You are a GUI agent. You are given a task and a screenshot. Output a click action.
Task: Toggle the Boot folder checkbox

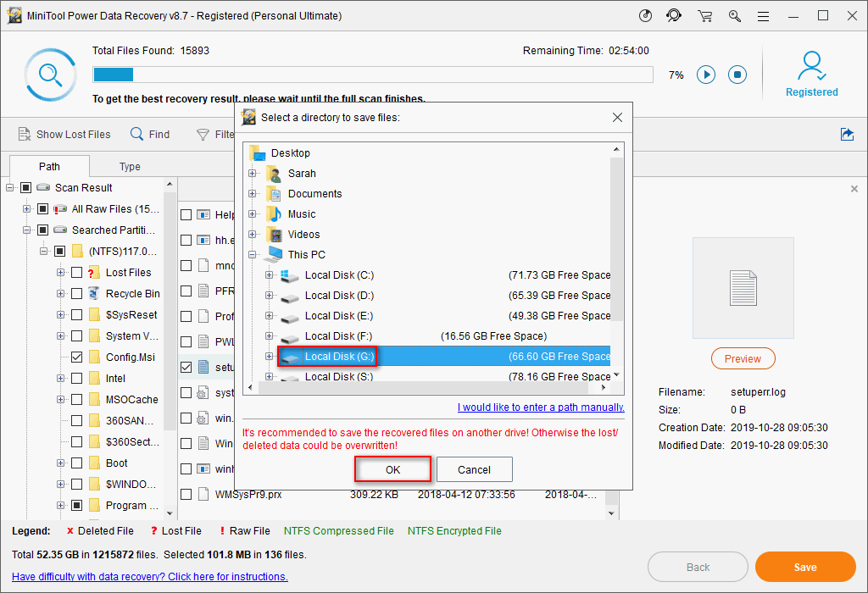point(77,463)
